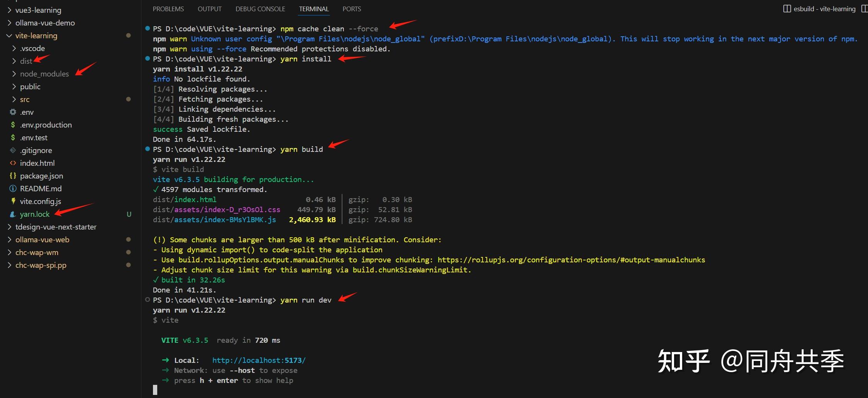Click the info icon beside README.md
The height and width of the screenshot is (398, 868).
click(13, 189)
